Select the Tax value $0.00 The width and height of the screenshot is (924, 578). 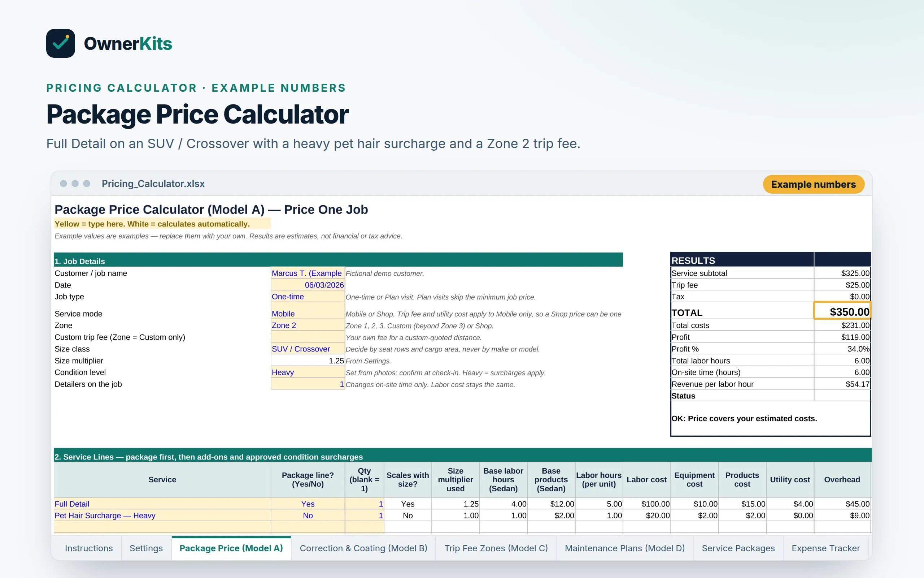pyautogui.click(x=842, y=297)
